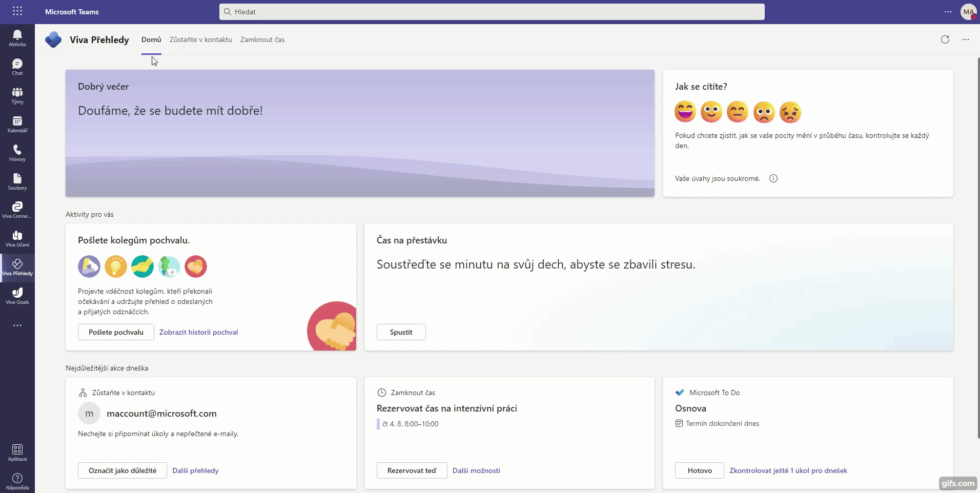Open Kalendář in the sidebar
980x493 pixels.
(x=17, y=124)
